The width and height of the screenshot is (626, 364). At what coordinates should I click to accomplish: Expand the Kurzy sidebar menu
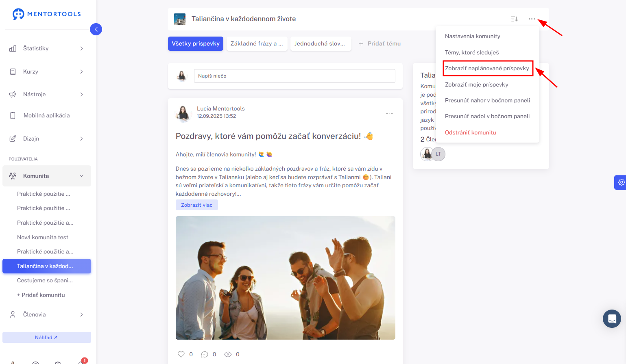[x=47, y=71]
